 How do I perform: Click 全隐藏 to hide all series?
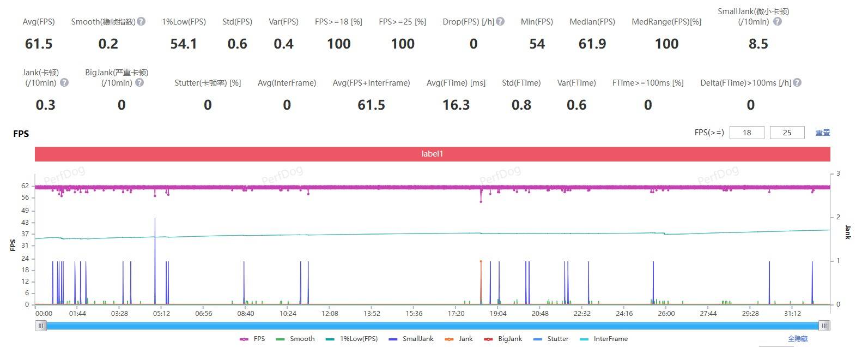(x=798, y=339)
